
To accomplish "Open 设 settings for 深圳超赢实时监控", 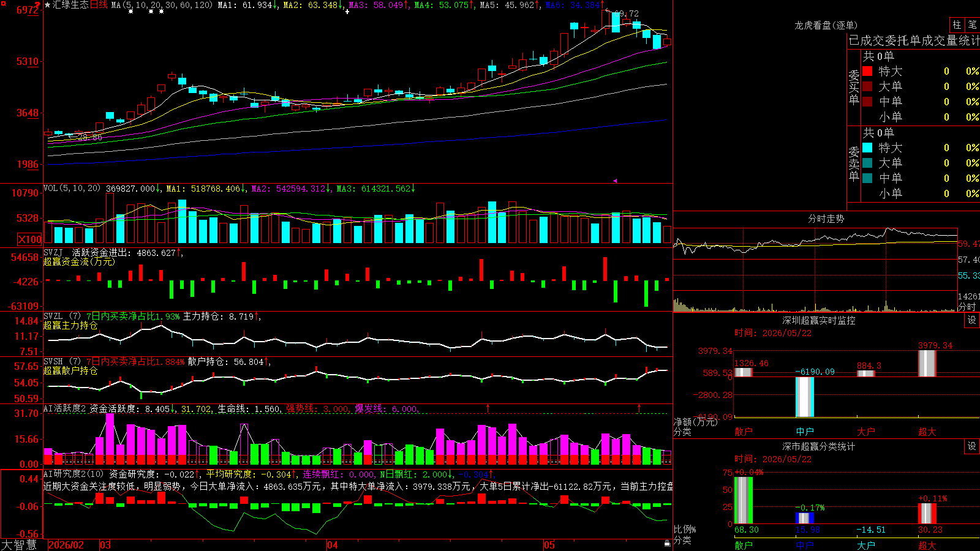I will pos(972,320).
